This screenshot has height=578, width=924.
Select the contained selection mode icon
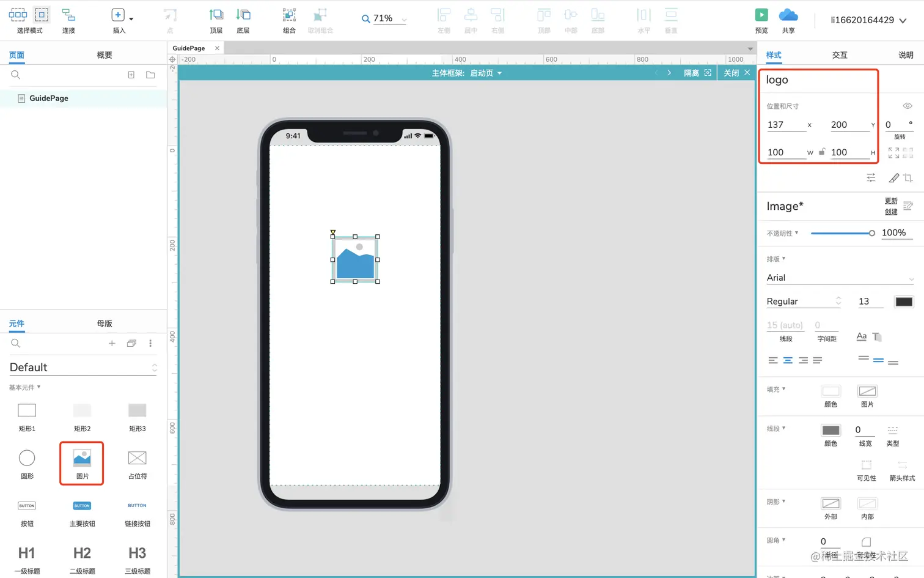click(42, 15)
